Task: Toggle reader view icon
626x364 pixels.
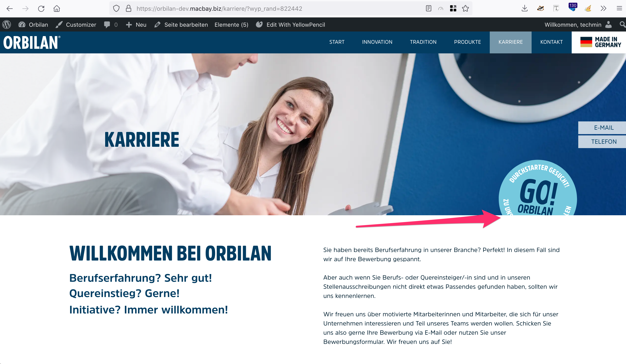Action: point(428,9)
